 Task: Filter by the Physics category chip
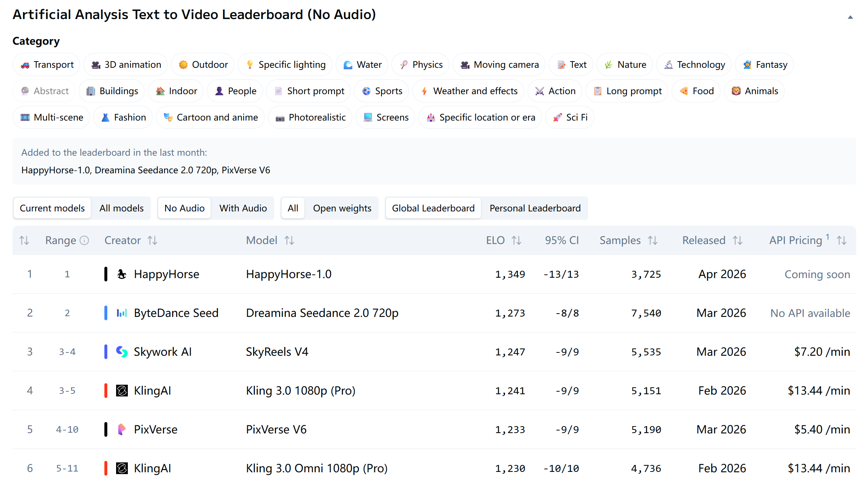pos(421,64)
